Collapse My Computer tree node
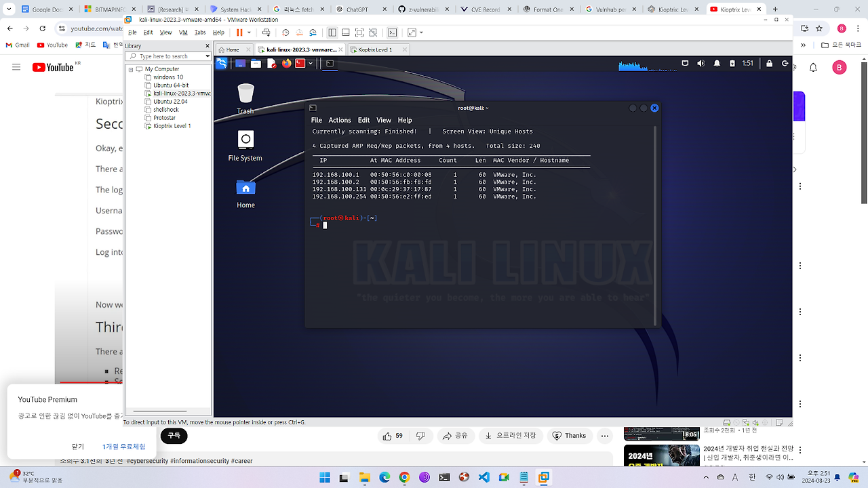The image size is (868, 488). 130,69
